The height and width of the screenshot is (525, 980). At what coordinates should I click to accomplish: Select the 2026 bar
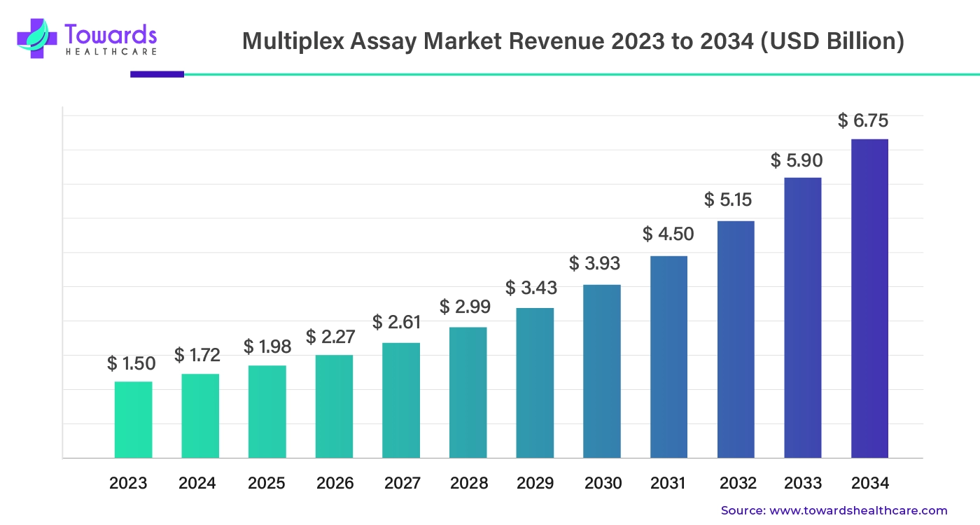tap(334, 407)
